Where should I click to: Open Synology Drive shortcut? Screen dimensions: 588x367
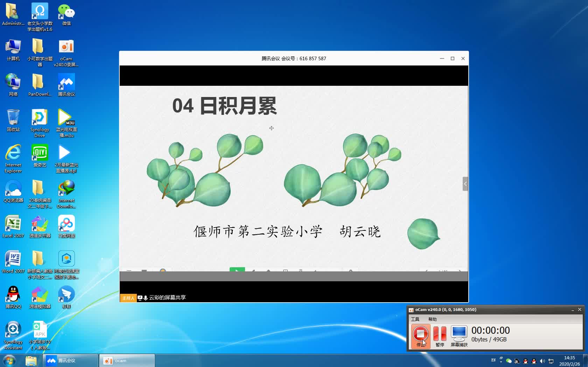(x=40, y=123)
